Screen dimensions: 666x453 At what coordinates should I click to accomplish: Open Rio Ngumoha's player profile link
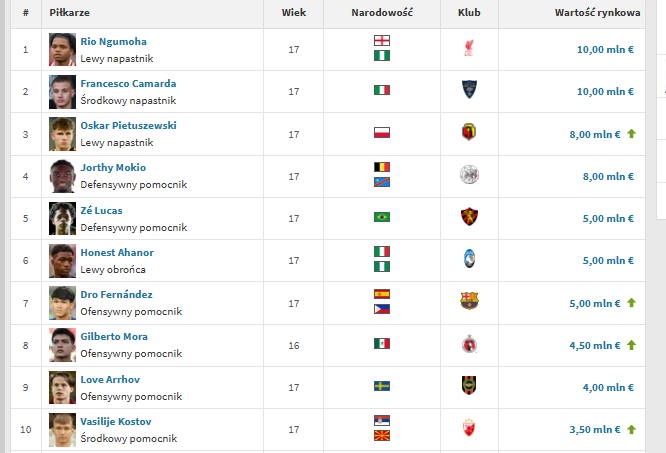tap(113, 42)
